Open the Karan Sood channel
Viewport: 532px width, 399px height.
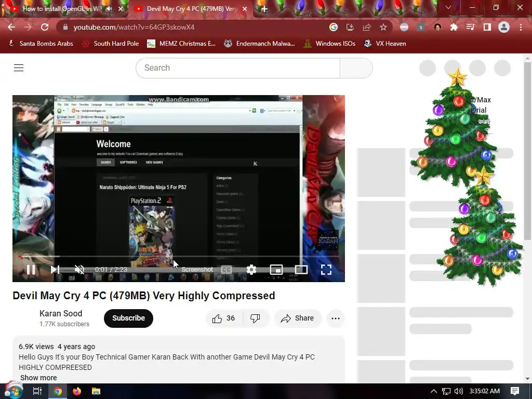(x=61, y=313)
